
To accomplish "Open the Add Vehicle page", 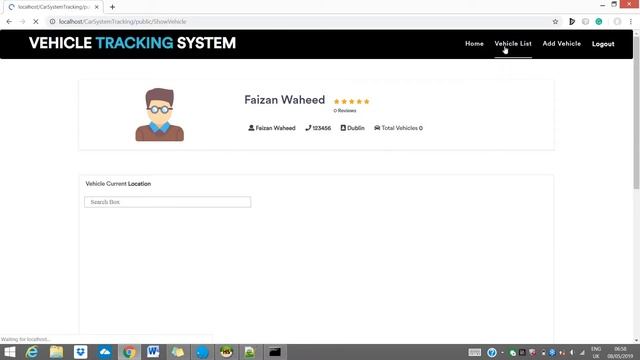I will click(562, 44).
